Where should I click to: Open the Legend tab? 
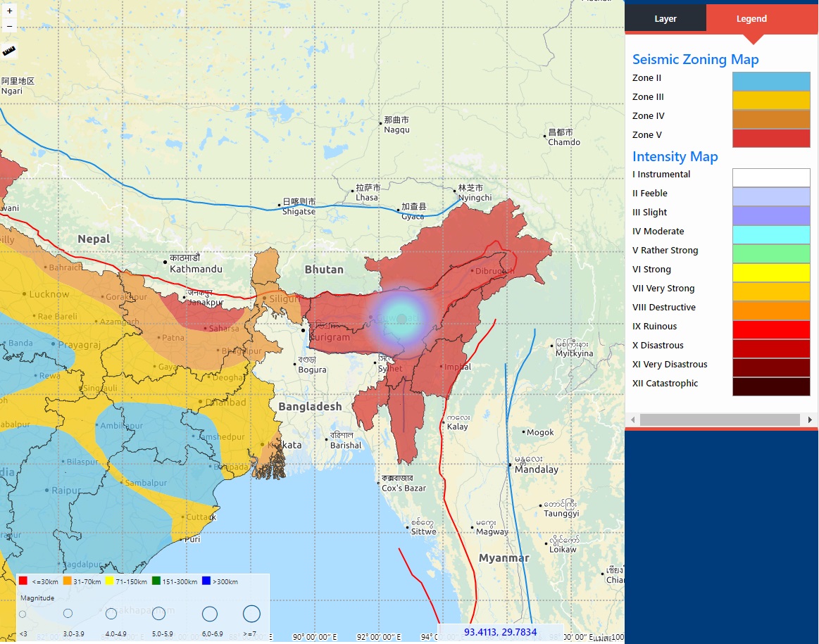751,18
